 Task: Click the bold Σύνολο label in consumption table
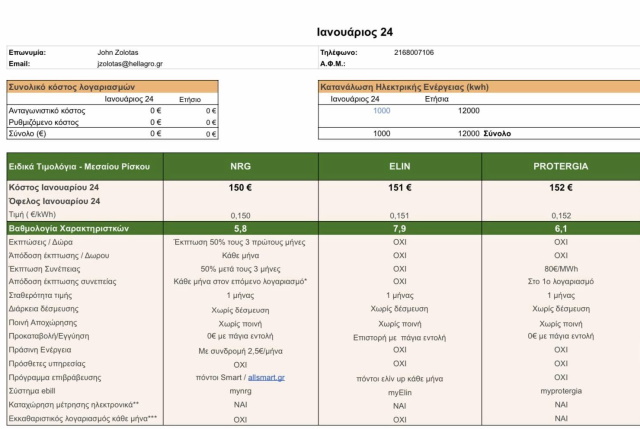coord(497,133)
